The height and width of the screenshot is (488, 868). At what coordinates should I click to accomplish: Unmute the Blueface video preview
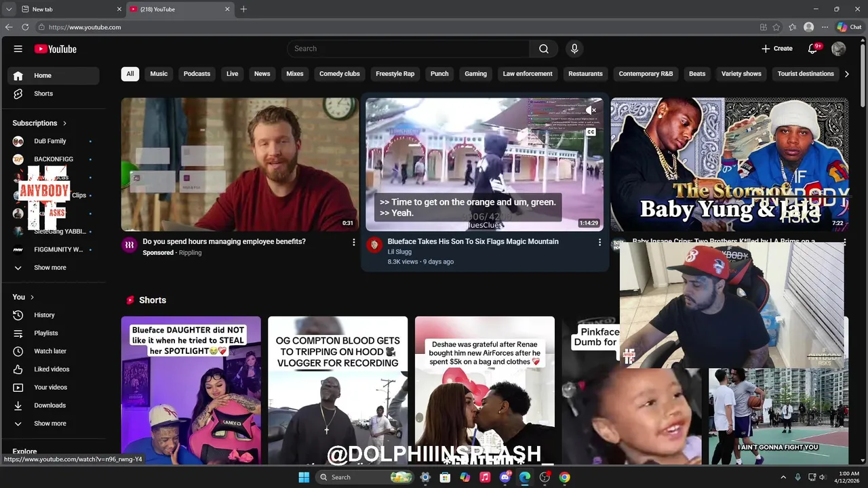coord(591,110)
